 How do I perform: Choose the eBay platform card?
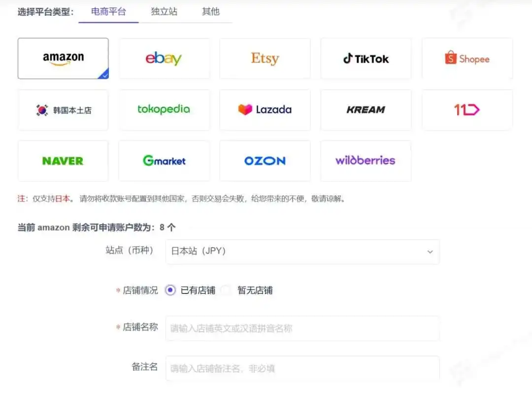coord(164,58)
